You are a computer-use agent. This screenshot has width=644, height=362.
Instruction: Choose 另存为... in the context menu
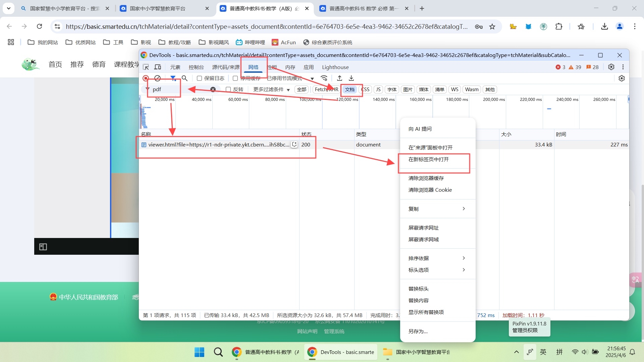(x=418, y=331)
